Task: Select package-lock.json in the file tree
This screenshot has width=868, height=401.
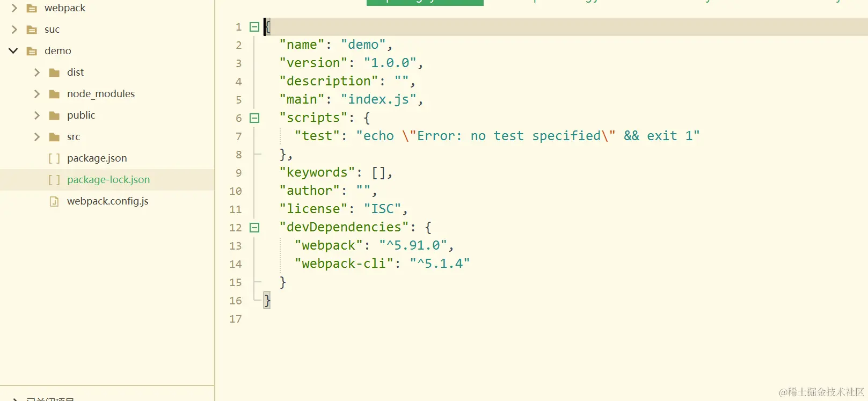Action: click(108, 180)
